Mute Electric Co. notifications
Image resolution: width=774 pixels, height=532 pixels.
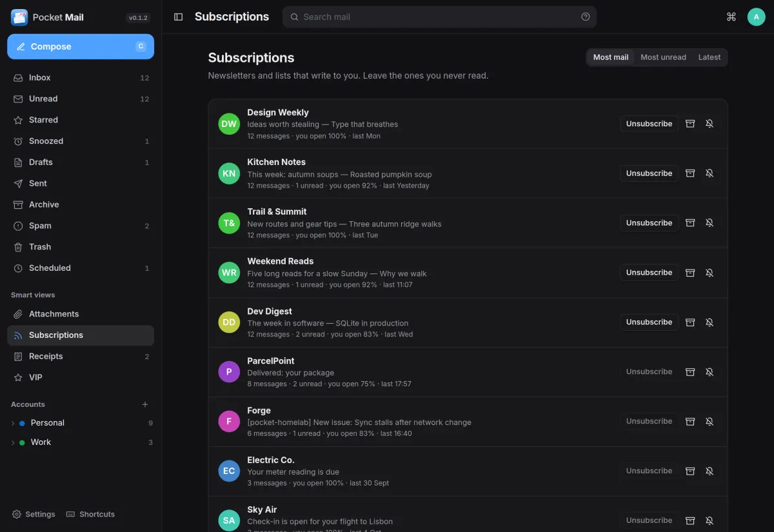709,471
